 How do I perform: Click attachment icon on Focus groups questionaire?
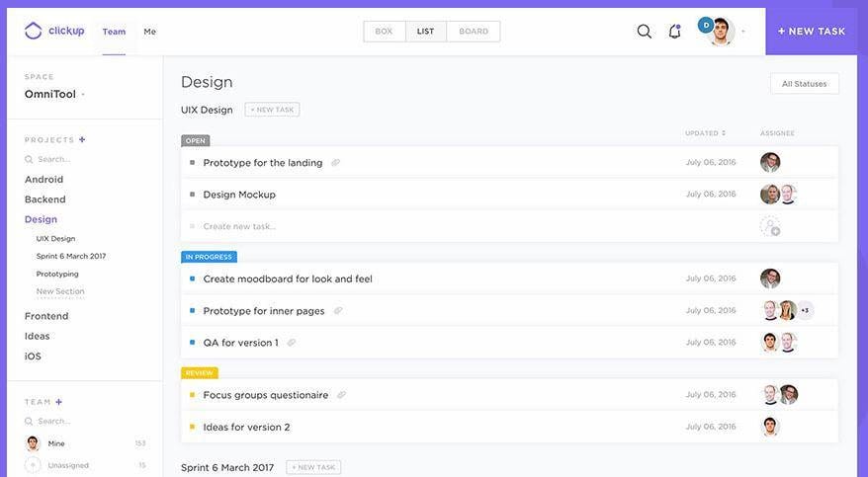341,395
